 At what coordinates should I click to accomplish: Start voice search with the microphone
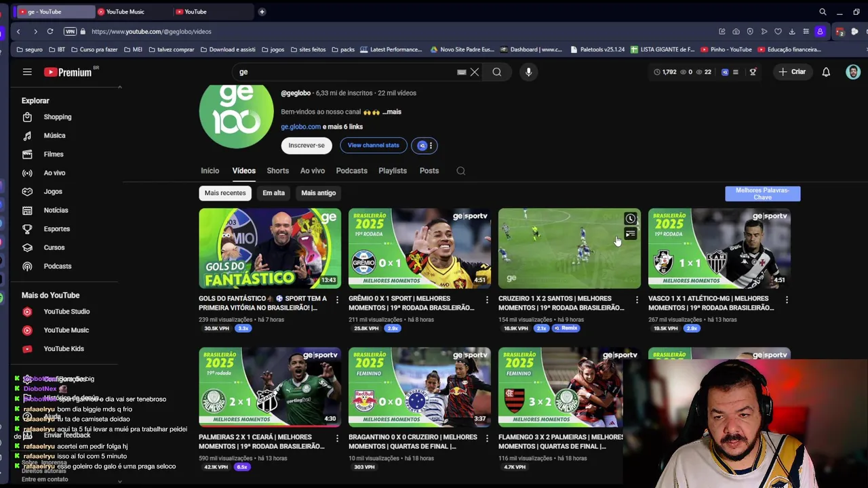528,72
